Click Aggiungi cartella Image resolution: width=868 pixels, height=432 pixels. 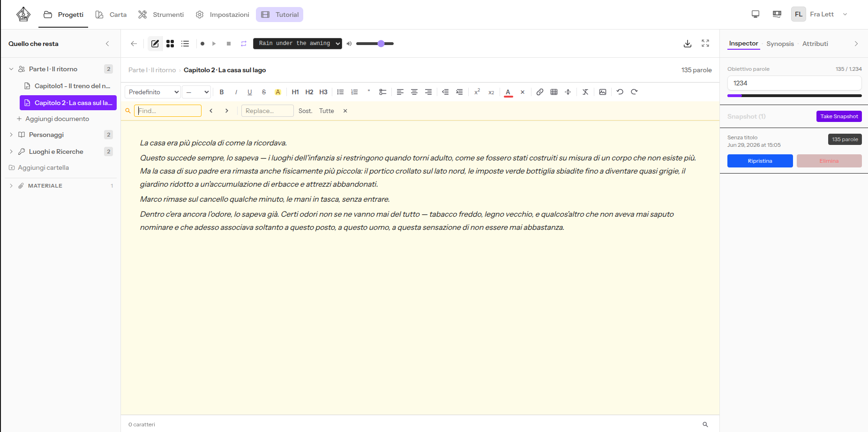coord(39,167)
